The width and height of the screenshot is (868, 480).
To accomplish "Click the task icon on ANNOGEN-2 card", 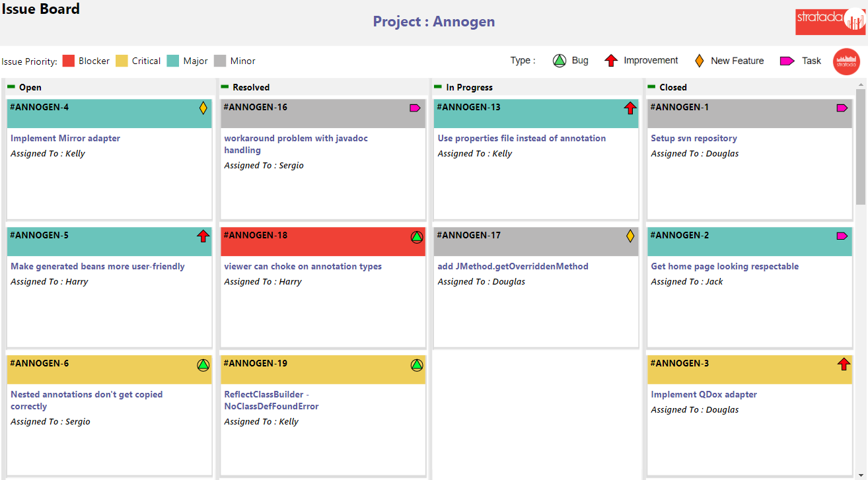I will coord(842,236).
